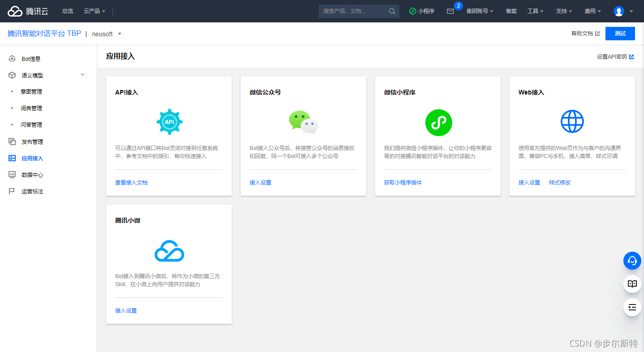Click the 数据中心 sidebar icon
This screenshot has height=352, width=644.
[12, 175]
